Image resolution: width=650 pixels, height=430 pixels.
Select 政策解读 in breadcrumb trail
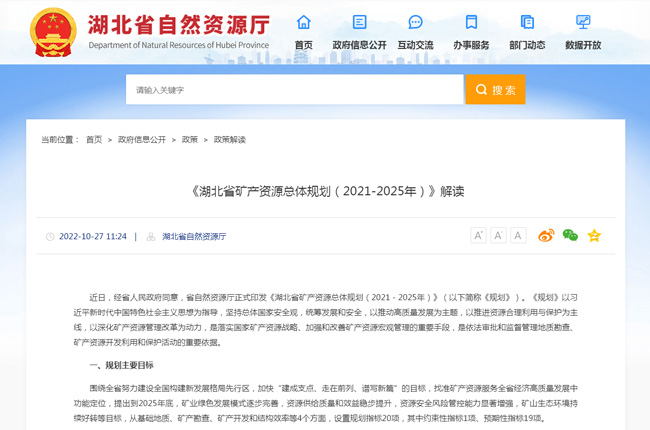(x=229, y=139)
